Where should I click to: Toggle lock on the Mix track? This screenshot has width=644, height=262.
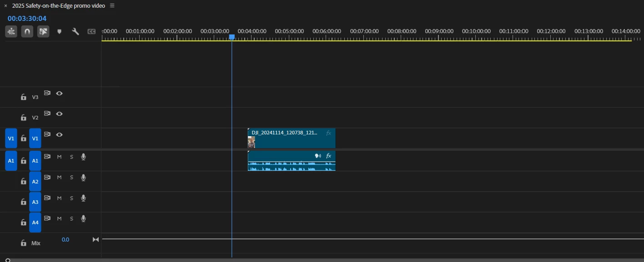click(x=23, y=243)
